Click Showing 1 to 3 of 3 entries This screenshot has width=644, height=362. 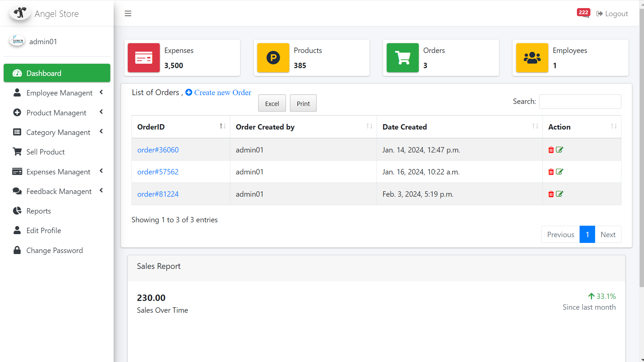[x=174, y=220]
